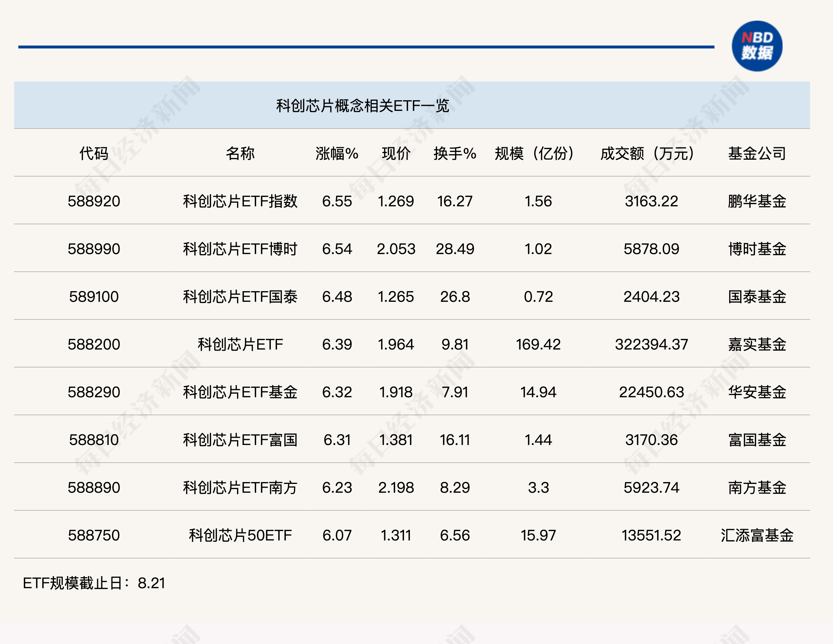Select code 588890 for 南方 ETF
Screen dimensions: 833x644
tap(94, 487)
